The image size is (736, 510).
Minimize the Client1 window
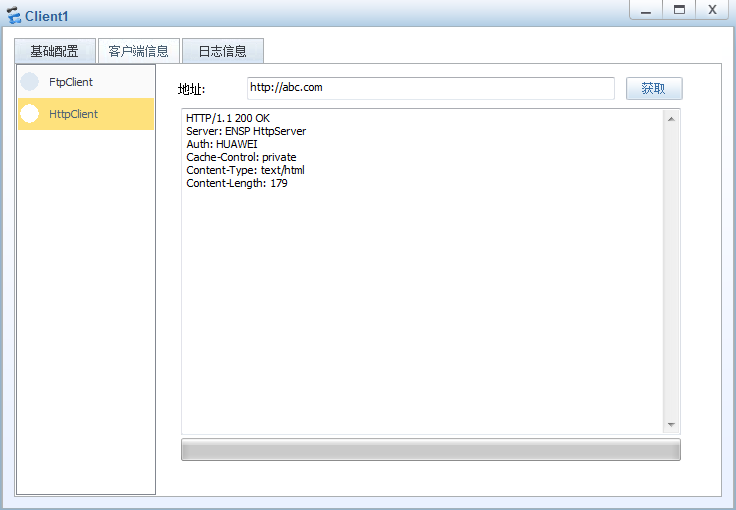click(646, 9)
